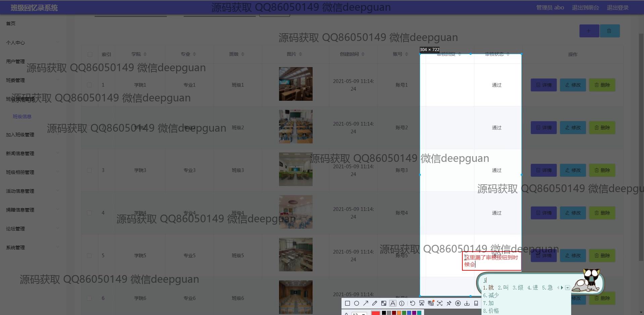Screen dimensions: 644x315
Task: Check the row checkbox for 学院1
Action: [x=89, y=85]
